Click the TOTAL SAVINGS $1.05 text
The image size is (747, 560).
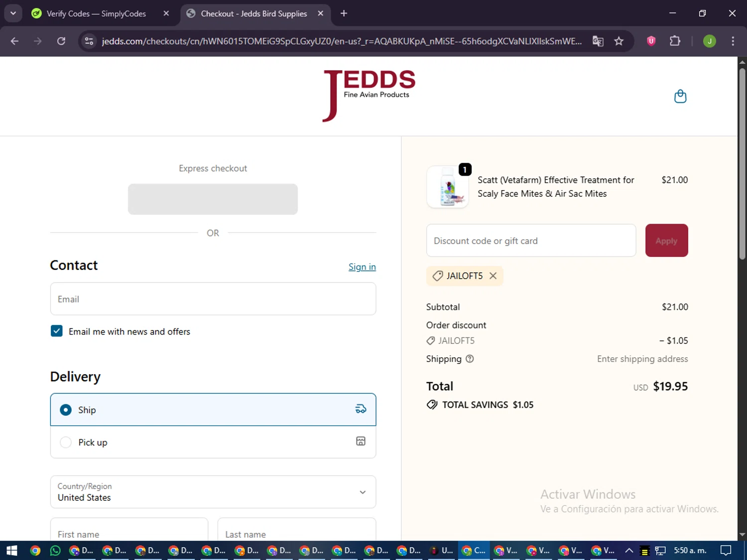click(488, 405)
